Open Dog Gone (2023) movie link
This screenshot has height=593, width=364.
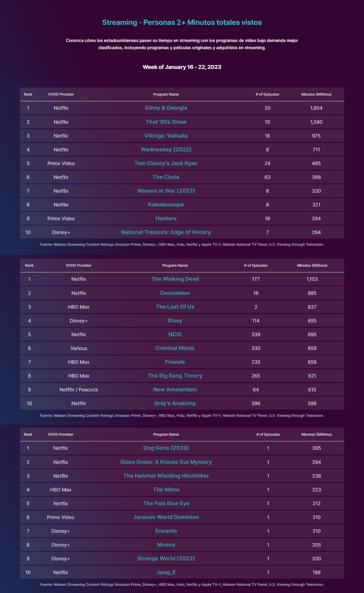point(166,448)
